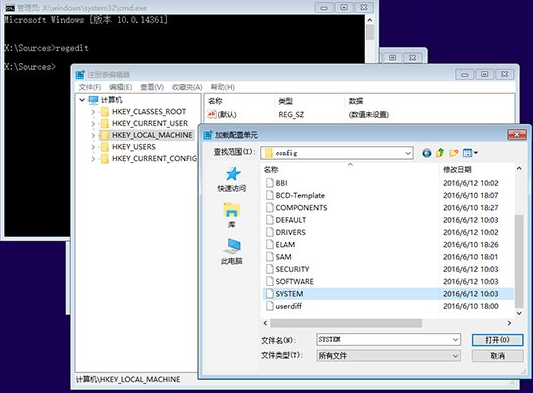Click the vertical scrollbar in file list
533x393 pixels.
pyautogui.click(x=519, y=261)
